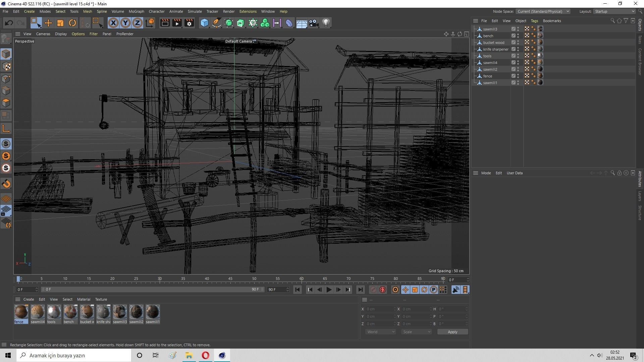644x362 pixels.
Task: Open viewport Cameras menu
Action: [x=43, y=34]
